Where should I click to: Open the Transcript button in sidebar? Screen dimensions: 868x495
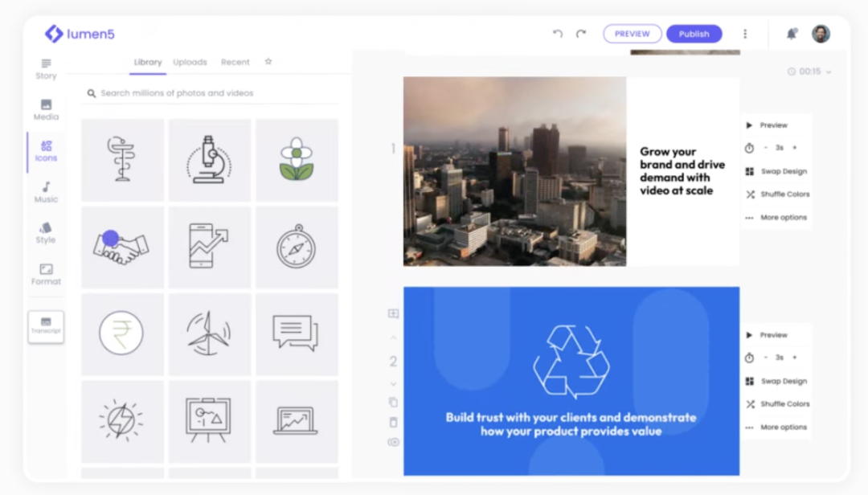pyautogui.click(x=46, y=326)
